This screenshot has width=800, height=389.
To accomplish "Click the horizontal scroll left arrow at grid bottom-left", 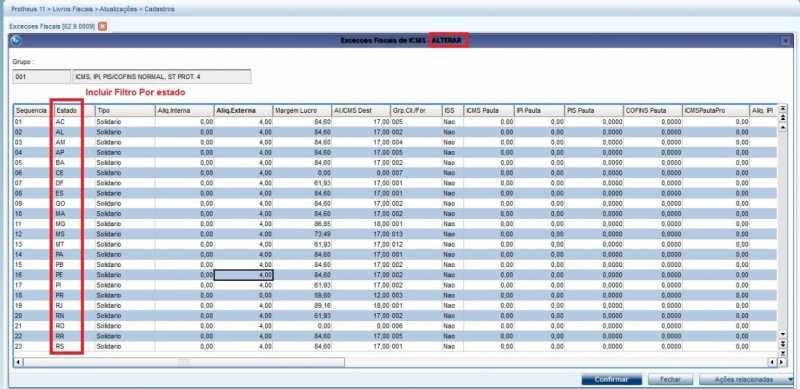I will (x=18, y=362).
